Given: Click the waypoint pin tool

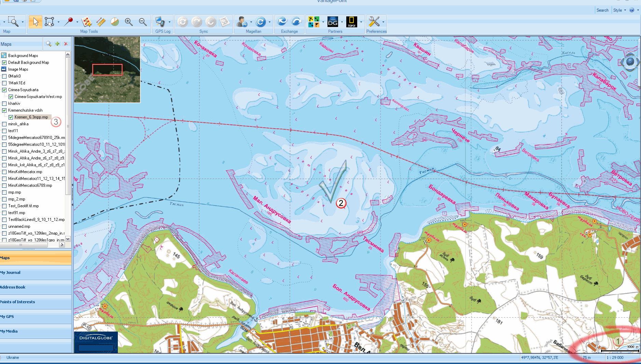Looking at the screenshot, I should [69, 22].
